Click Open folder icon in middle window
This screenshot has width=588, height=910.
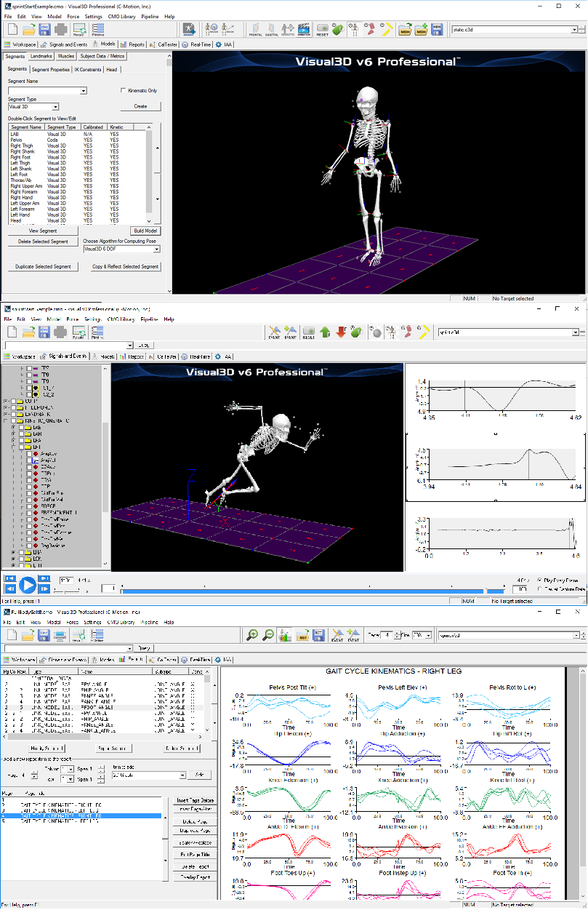[x=29, y=332]
